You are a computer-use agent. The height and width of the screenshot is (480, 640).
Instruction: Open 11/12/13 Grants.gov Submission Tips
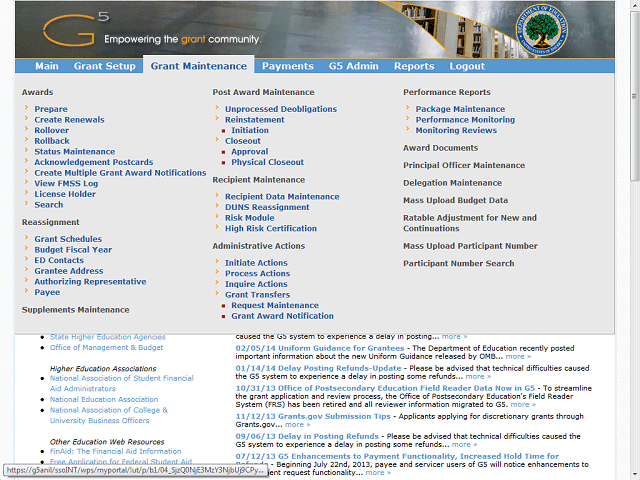(313, 416)
